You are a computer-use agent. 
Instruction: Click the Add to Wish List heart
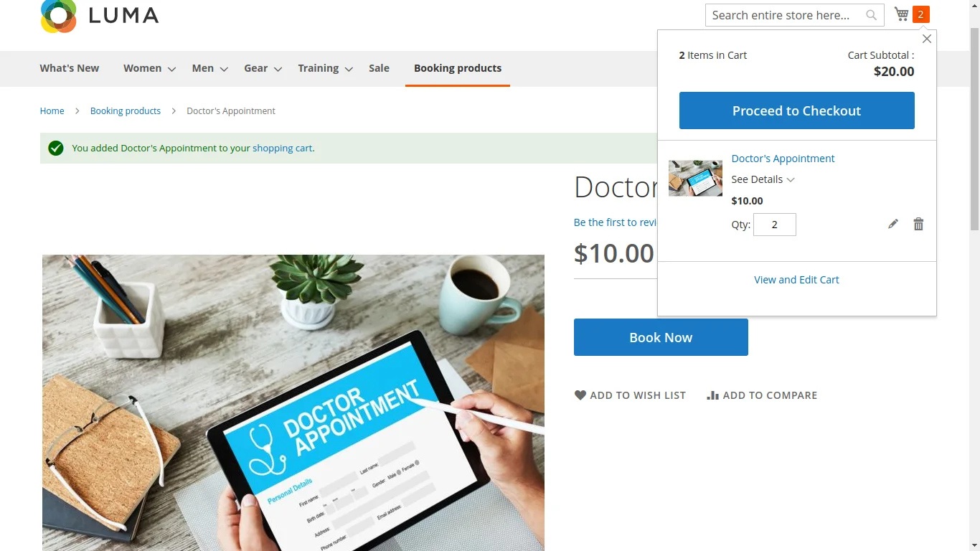pyautogui.click(x=580, y=395)
